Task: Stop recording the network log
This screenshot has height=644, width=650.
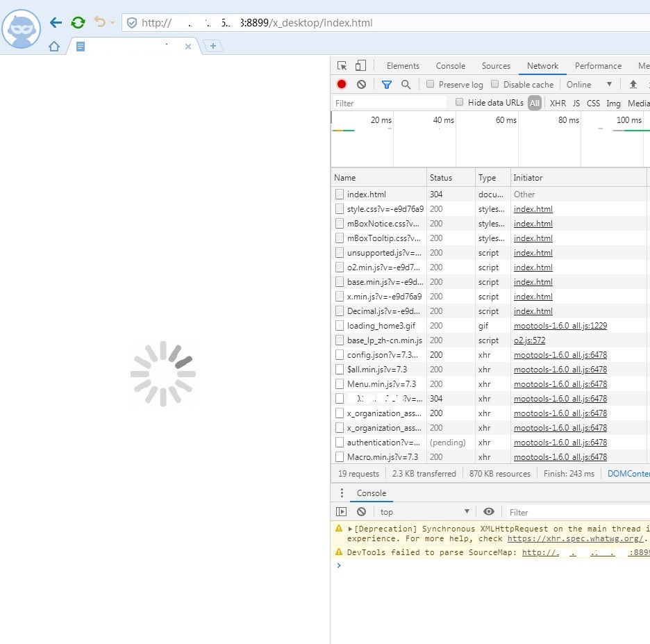Action: click(342, 84)
